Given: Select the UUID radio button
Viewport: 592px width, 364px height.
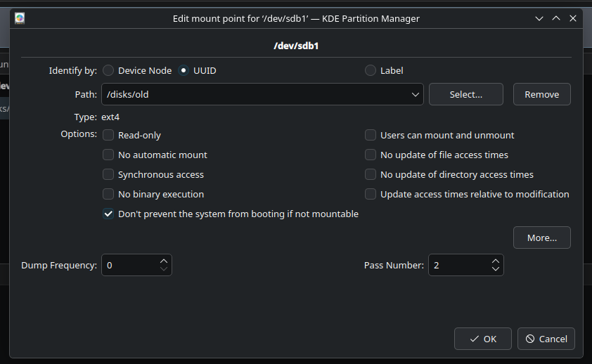Looking at the screenshot, I should coord(184,70).
